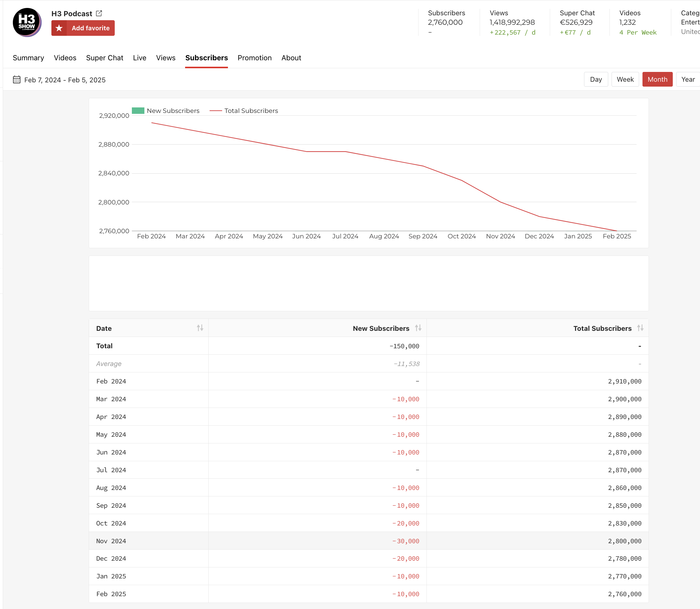This screenshot has width=700, height=609.
Task: Click the Views stat 1,418,992,298
Action: [512, 22]
